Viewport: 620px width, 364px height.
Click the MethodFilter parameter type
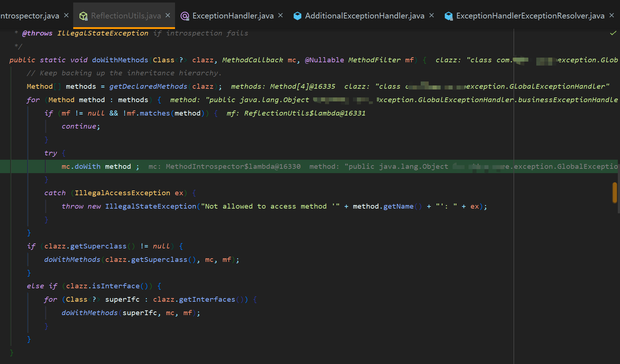pyautogui.click(x=374, y=60)
